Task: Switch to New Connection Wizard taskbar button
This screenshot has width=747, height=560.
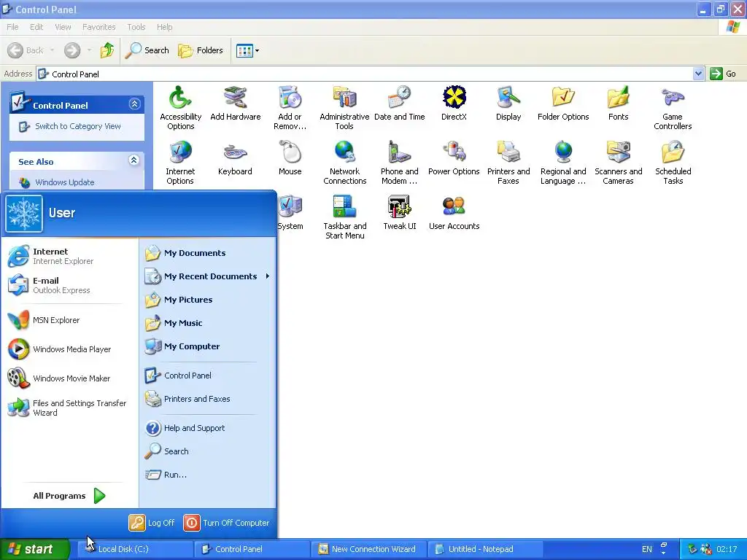Action: [369, 549]
